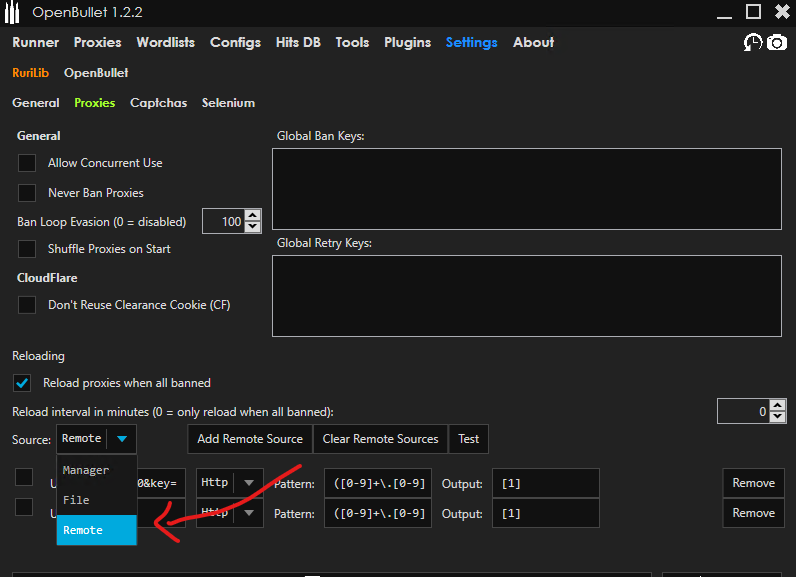
Task: Edit first row URL field ending 0&key=
Action: [x=161, y=483]
